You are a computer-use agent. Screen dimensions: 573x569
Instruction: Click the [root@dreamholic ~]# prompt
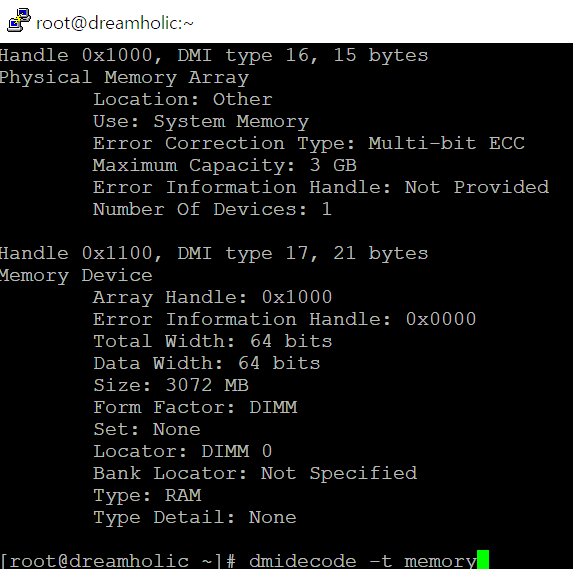point(118,561)
